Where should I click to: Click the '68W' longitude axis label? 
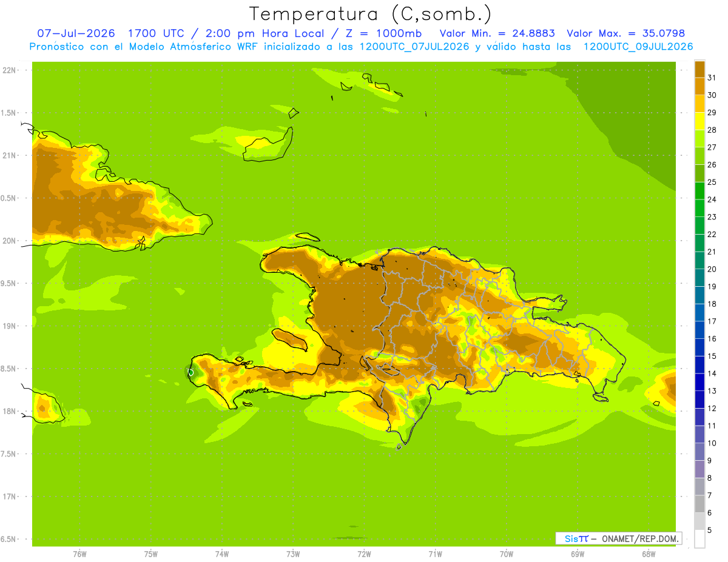tap(649, 554)
